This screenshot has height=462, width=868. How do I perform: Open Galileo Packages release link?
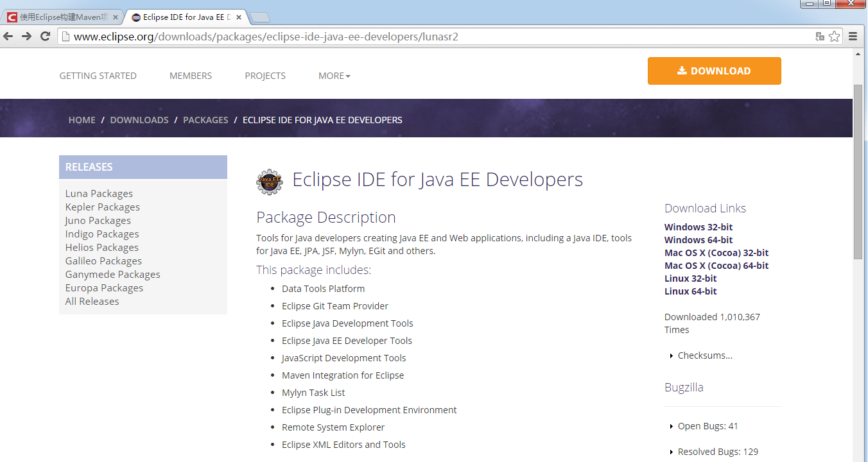coord(104,261)
